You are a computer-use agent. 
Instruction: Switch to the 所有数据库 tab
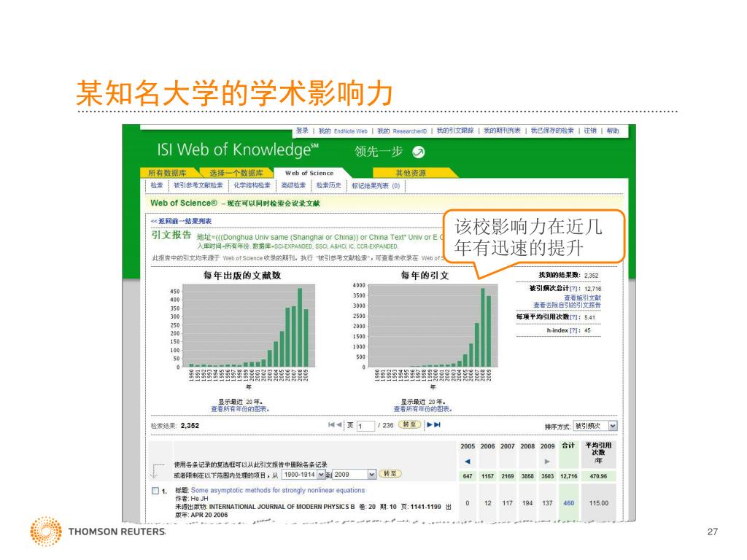(x=167, y=173)
